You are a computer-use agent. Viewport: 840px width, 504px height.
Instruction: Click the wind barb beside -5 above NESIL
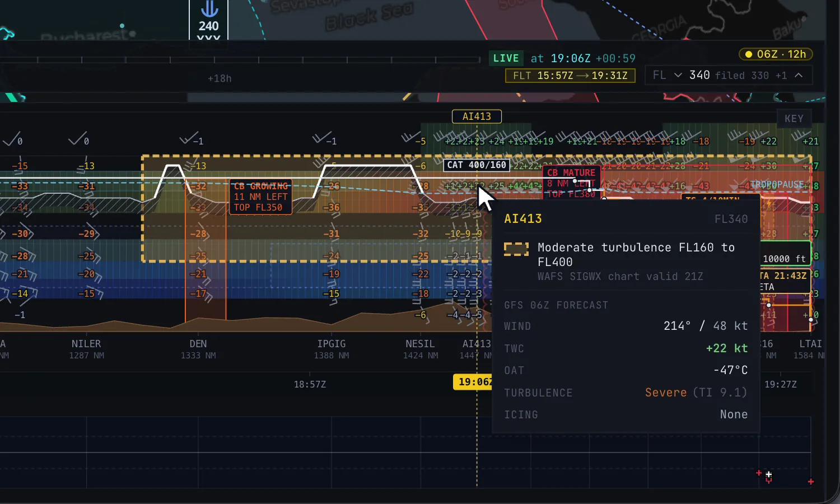pyautogui.click(x=410, y=137)
